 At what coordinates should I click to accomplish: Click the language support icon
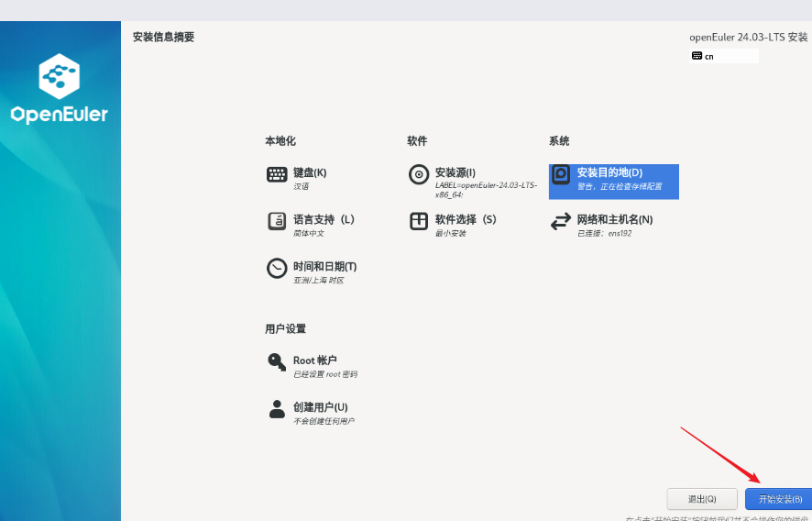pos(277,221)
